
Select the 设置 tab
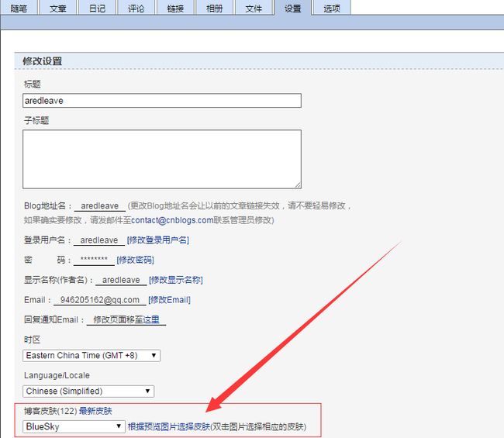tap(293, 8)
